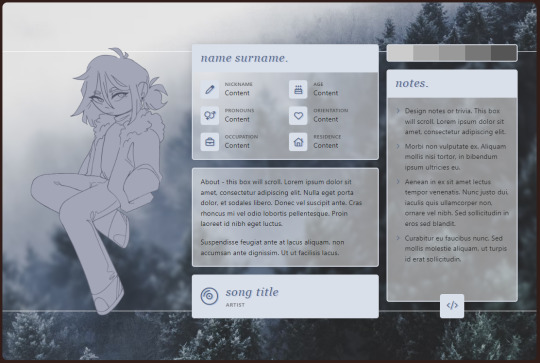Click the OCCUPATION label

[241, 137]
